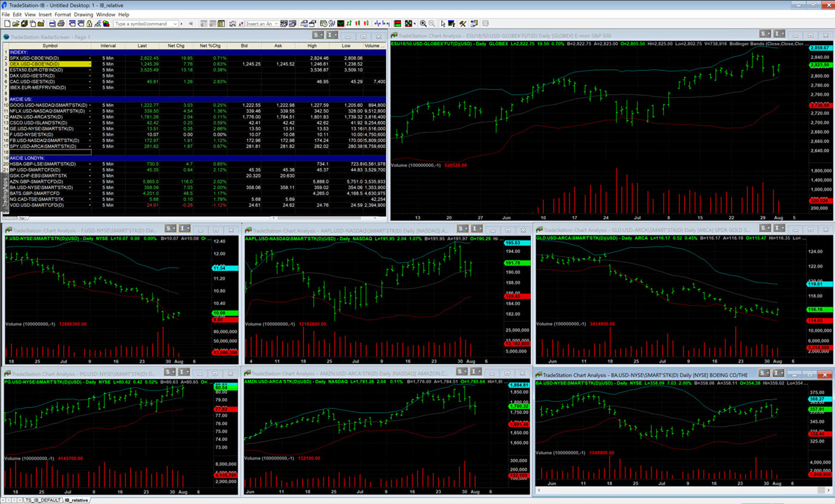Open the Help menu
Image resolution: width=835 pixels, height=504 pixels.
pos(123,14)
